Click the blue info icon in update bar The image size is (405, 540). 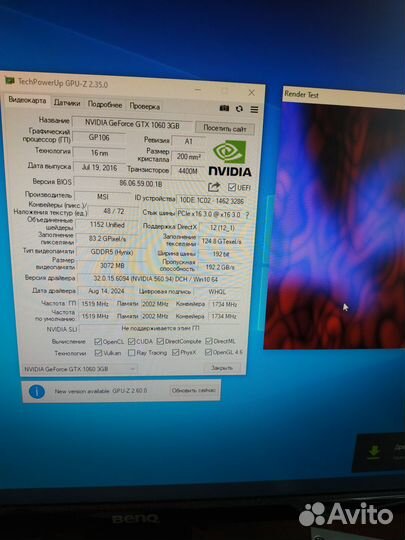pyautogui.click(x=37, y=392)
